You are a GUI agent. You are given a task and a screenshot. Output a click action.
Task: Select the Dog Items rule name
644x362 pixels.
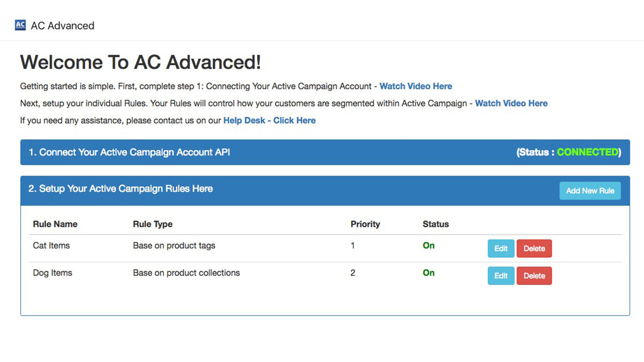[x=52, y=273]
